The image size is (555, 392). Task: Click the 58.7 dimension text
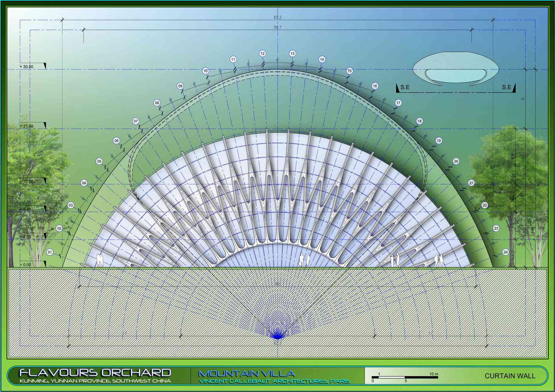277,27
